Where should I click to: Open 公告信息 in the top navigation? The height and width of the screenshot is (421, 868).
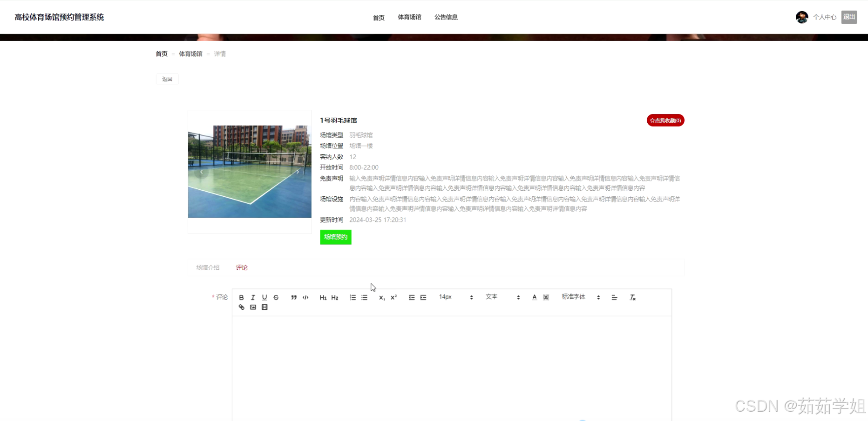click(x=446, y=17)
